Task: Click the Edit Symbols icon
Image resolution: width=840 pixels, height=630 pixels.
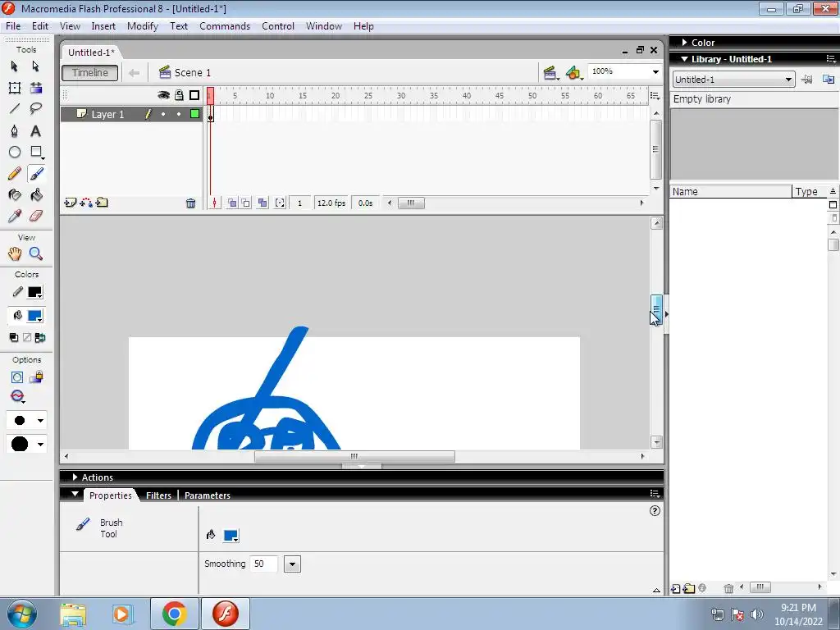Action: coord(573,73)
